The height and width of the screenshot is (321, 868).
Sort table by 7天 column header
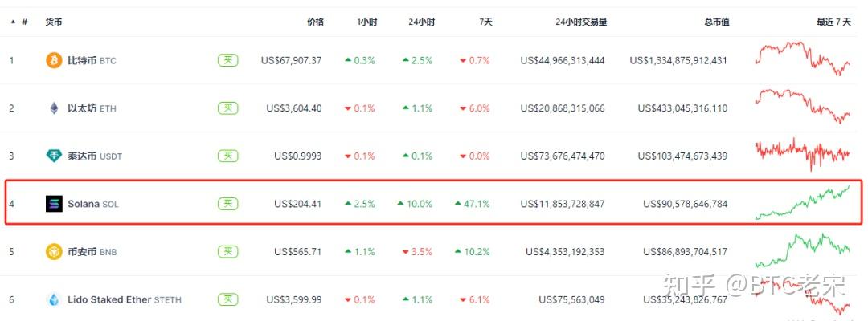coord(485,22)
